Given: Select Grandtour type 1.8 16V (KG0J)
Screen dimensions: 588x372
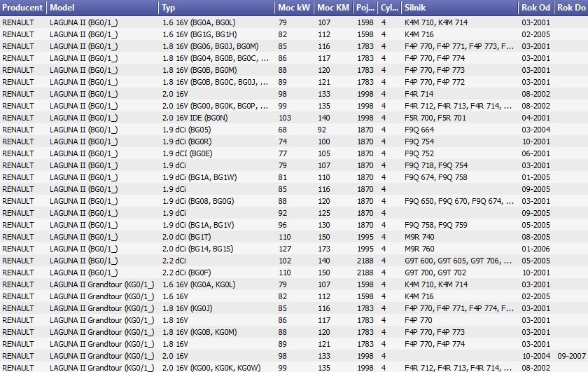Looking at the screenshot, I should pyautogui.click(x=187, y=308).
